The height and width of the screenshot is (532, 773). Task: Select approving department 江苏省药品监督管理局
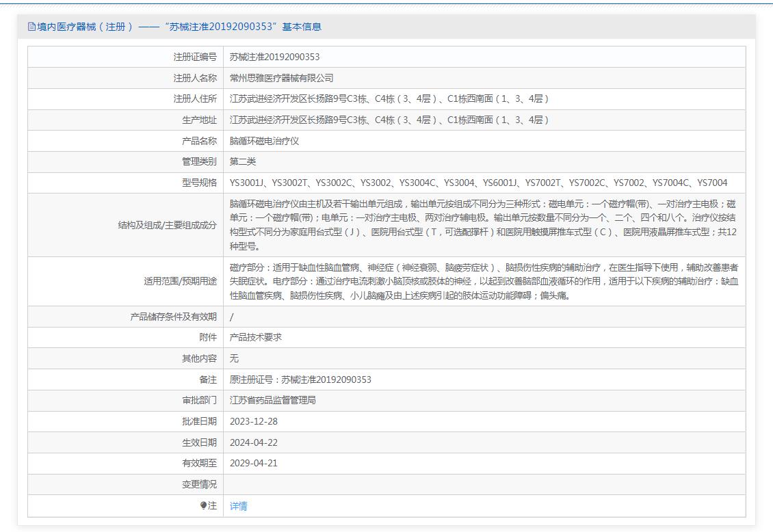coord(272,400)
